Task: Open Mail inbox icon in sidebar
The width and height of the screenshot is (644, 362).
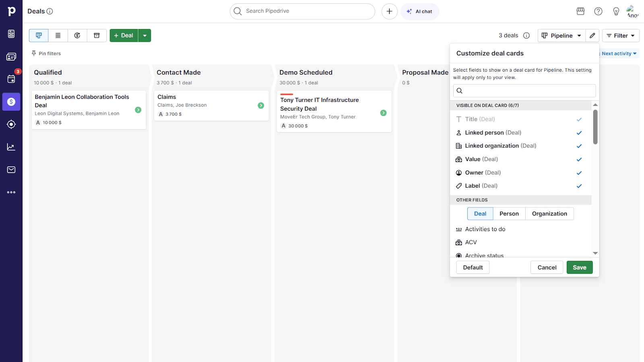Action: 11,170
